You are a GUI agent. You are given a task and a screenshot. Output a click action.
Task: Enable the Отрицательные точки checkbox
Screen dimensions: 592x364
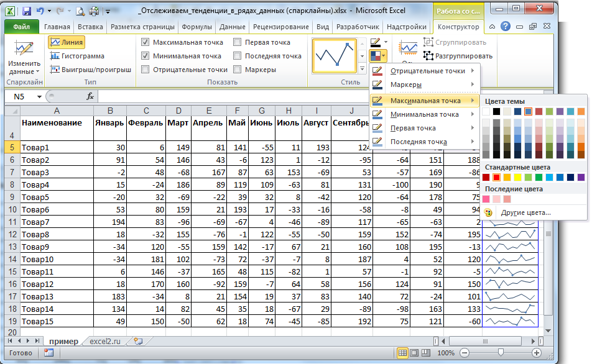145,70
